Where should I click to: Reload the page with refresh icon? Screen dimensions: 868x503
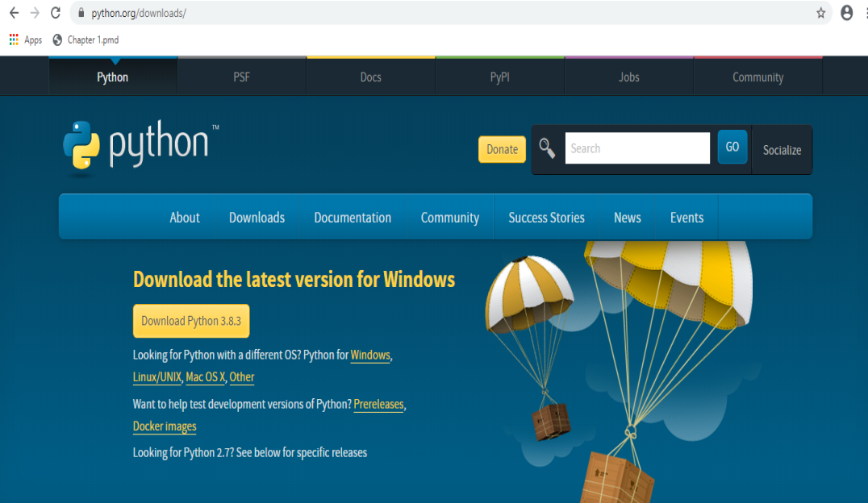56,13
